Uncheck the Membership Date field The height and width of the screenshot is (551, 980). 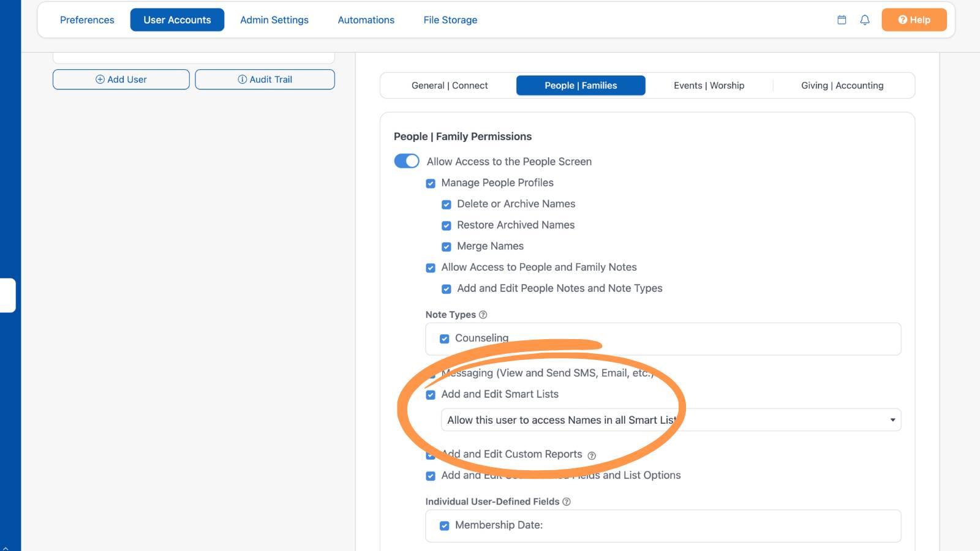(445, 526)
